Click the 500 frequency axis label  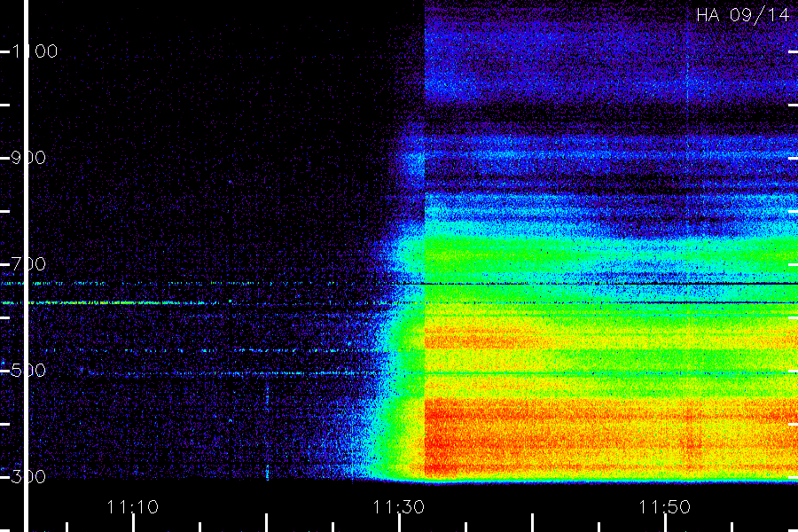point(28,371)
